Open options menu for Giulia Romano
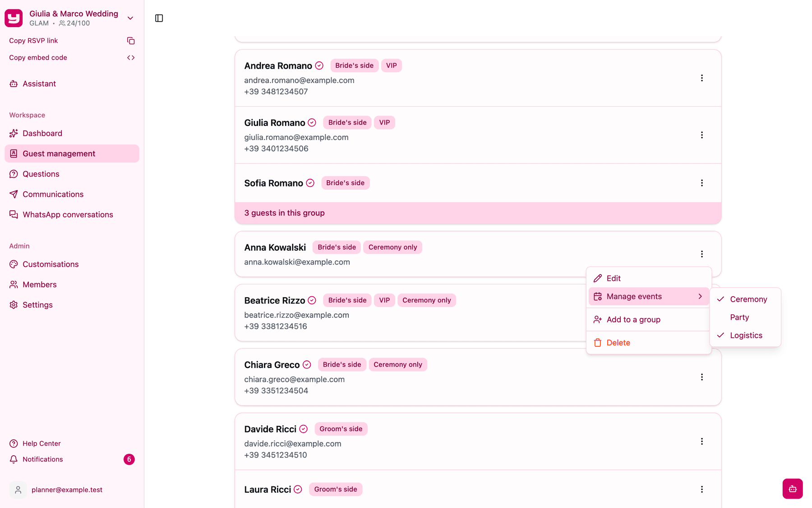This screenshot has height=508, width=812. pyautogui.click(x=702, y=135)
